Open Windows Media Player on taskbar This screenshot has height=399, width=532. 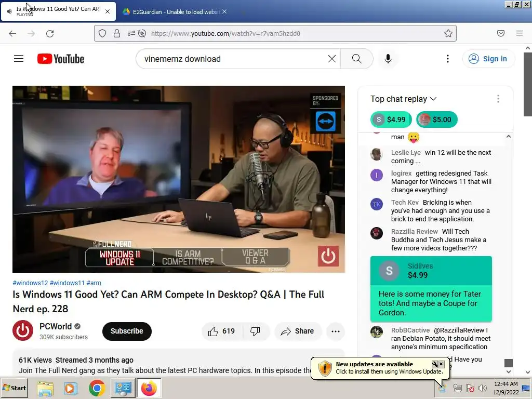point(71,388)
